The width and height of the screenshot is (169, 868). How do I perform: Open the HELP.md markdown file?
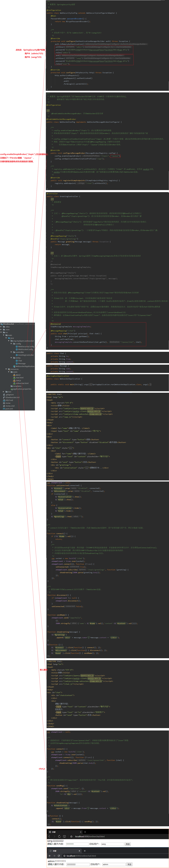(9, 400)
